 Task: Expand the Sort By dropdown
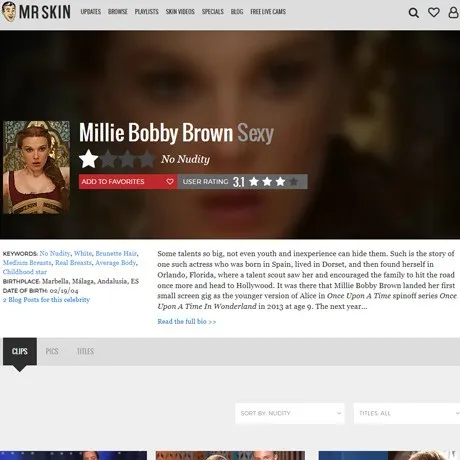click(290, 413)
